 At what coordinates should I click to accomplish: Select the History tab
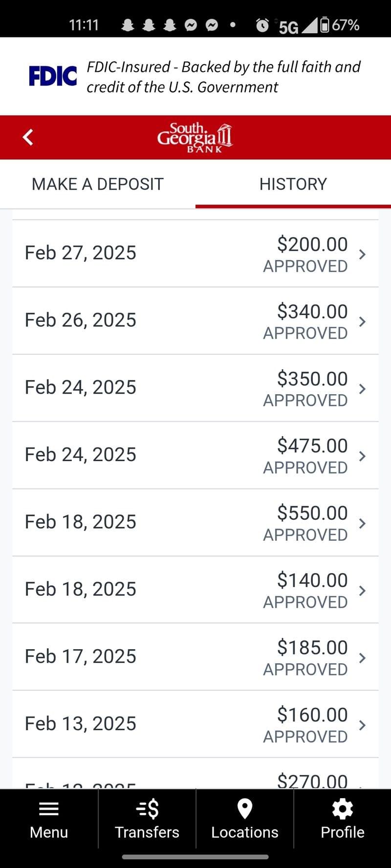tap(293, 184)
